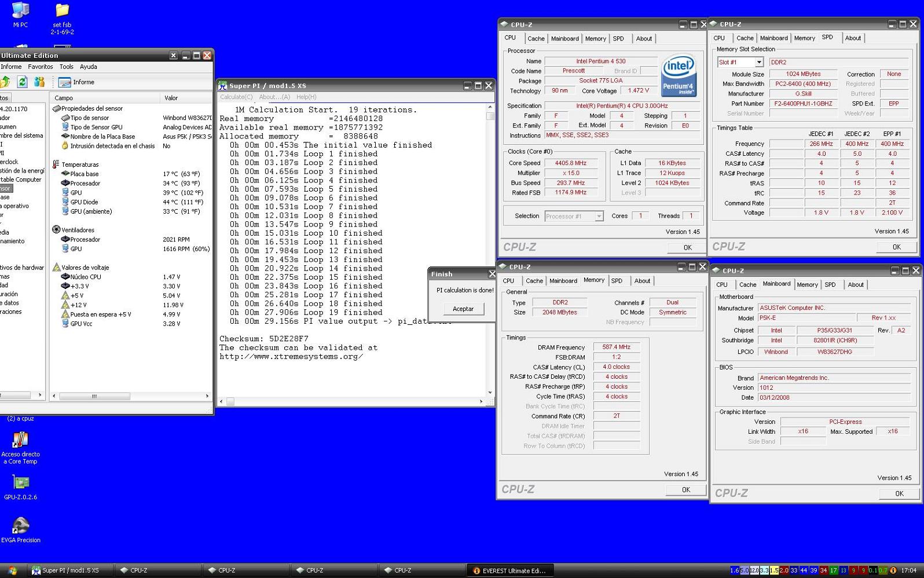Viewport: 924px width, 578px height.
Task: Select the Puesta en espera +5 V row
Action: click(x=131, y=314)
